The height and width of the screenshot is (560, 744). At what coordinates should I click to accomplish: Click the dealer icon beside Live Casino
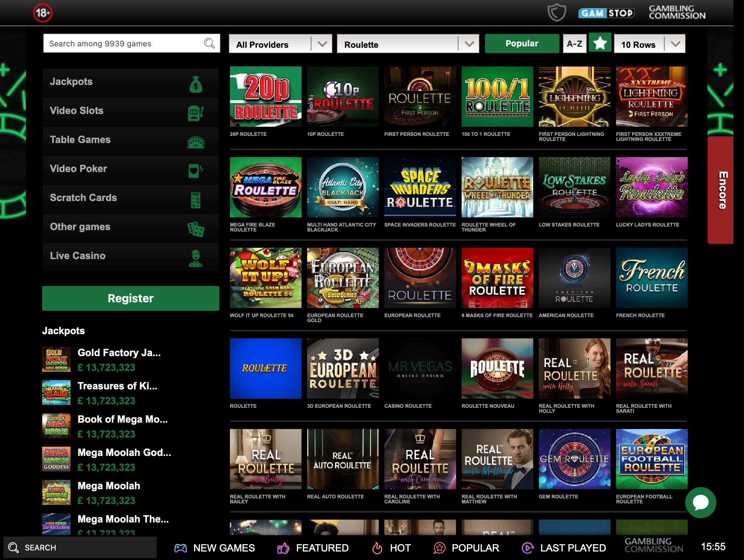[x=196, y=258]
